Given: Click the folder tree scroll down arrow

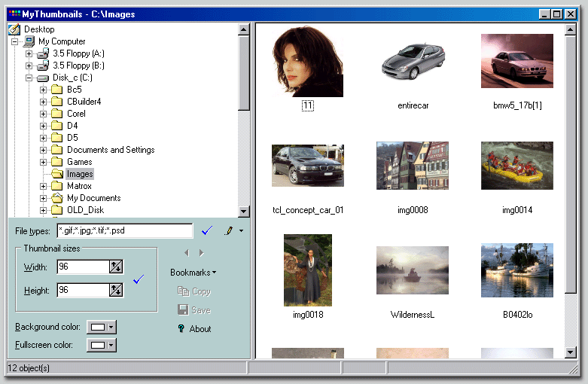Looking at the screenshot, I should (244, 211).
